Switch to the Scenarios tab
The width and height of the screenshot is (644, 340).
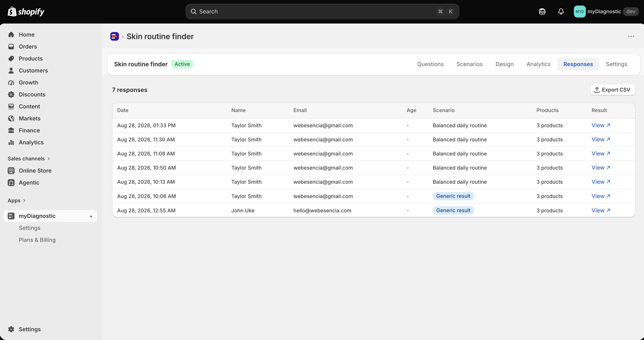[470, 64]
